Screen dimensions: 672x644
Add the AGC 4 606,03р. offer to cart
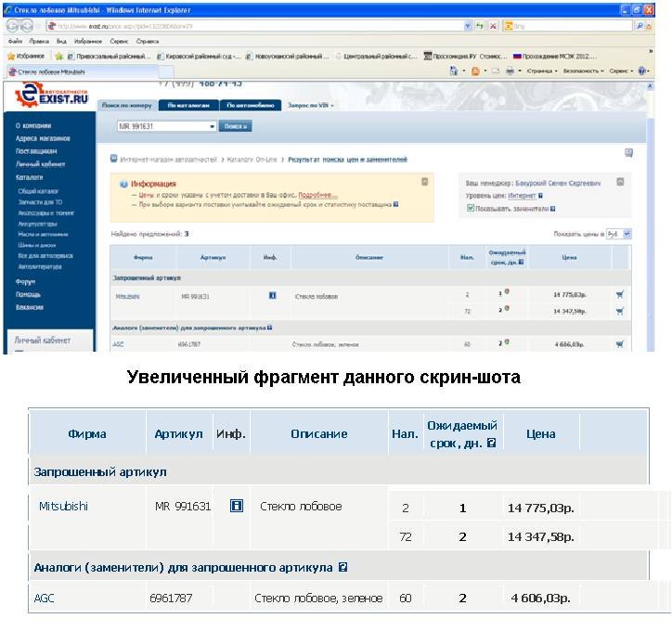click(x=620, y=343)
